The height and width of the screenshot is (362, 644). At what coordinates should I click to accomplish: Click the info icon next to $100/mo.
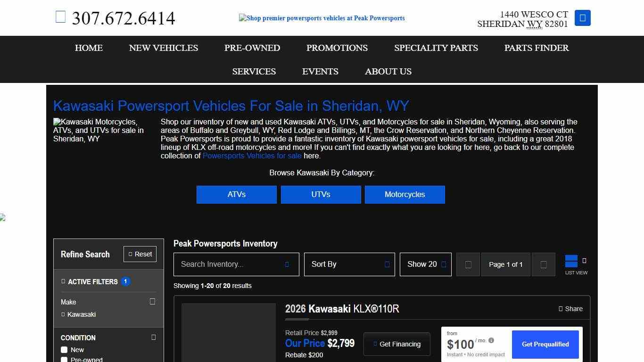491,340
